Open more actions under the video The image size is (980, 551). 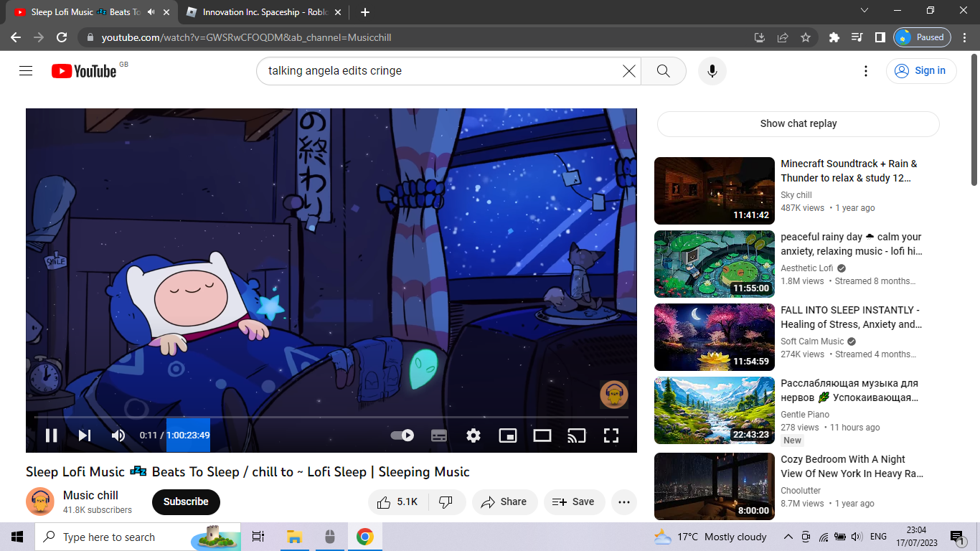(x=624, y=501)
